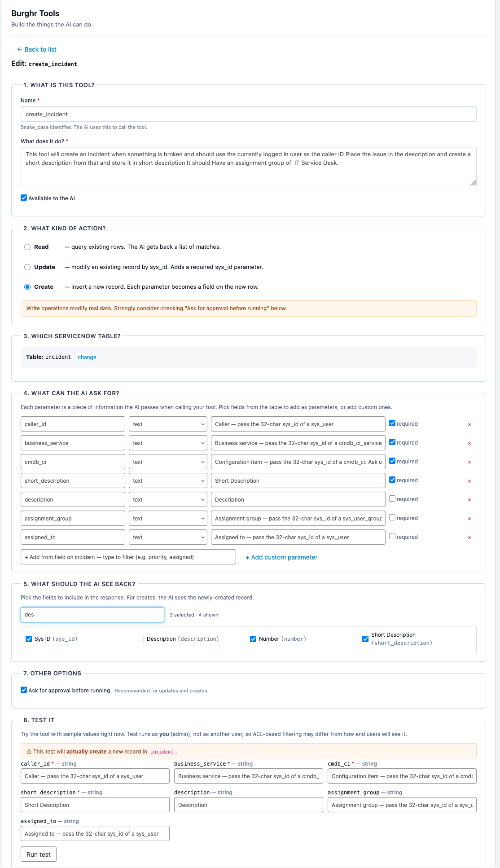Focus assigned_to test value input
Image resolution: width=500 pixels, height=868 pixels.
[95, 833]
